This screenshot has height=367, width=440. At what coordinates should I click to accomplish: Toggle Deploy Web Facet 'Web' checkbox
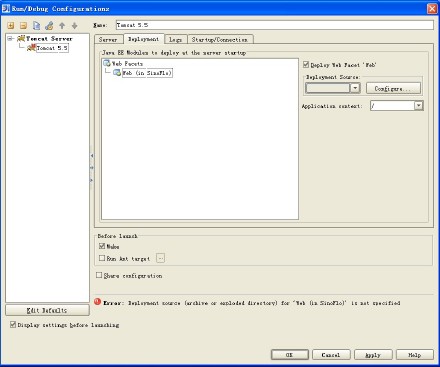tap(306, 64)
